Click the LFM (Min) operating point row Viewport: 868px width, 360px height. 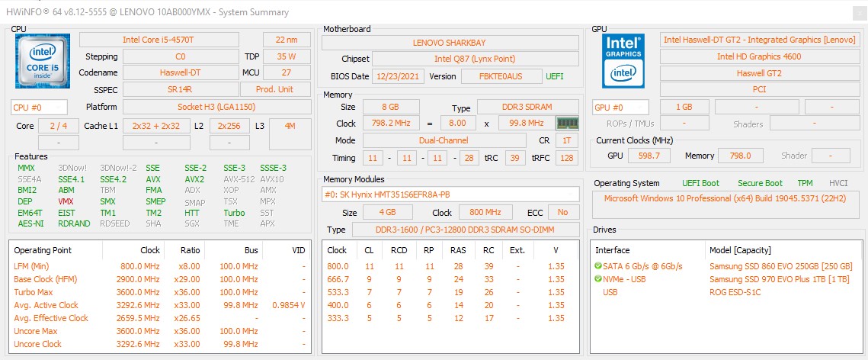coord(159,266)
